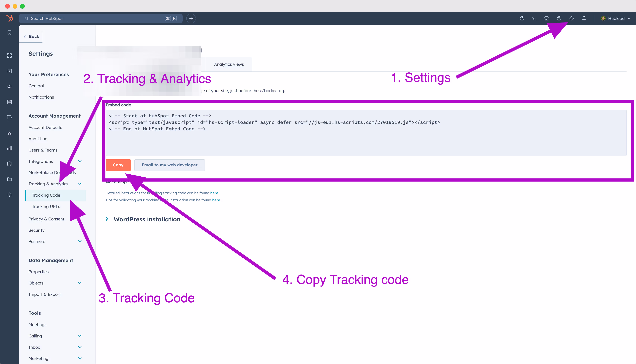Open the hexagon icon at bottom of left rail

point(9,194)
